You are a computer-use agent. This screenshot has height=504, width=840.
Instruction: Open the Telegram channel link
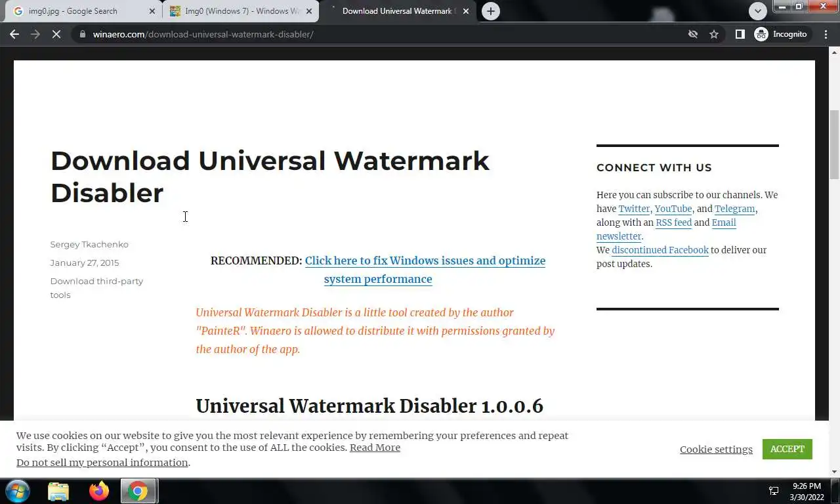click(734, 209)
